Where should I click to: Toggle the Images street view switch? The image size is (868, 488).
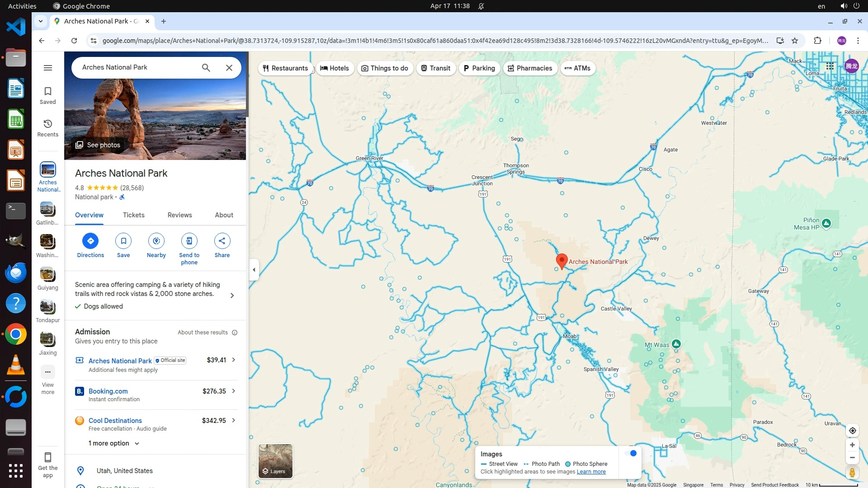[x=631, y=453]
